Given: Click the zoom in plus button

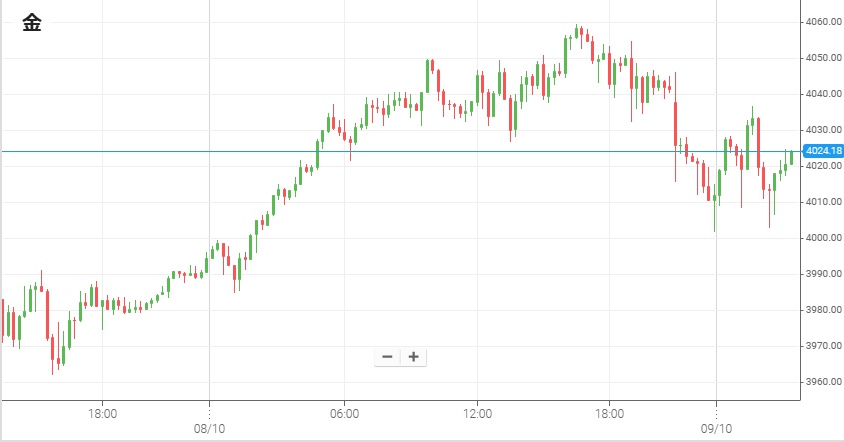Looking at the screenshot, I should coord(412,357).
